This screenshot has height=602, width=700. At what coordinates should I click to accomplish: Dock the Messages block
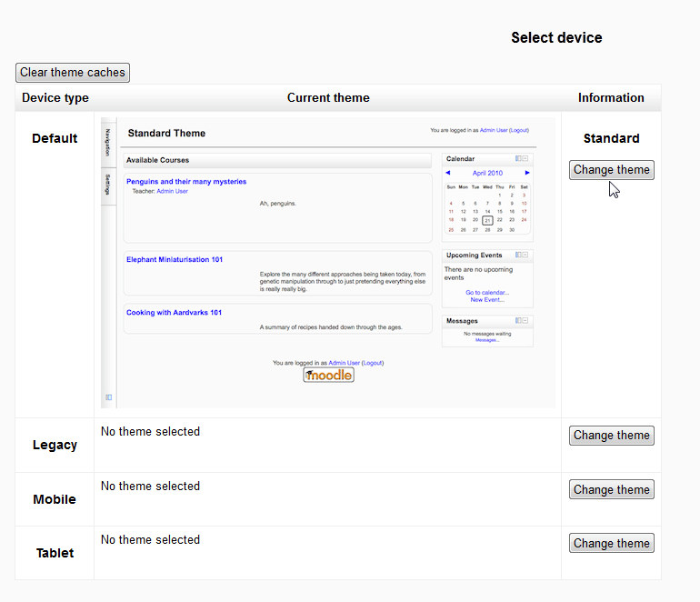click(x=518, y=321)
